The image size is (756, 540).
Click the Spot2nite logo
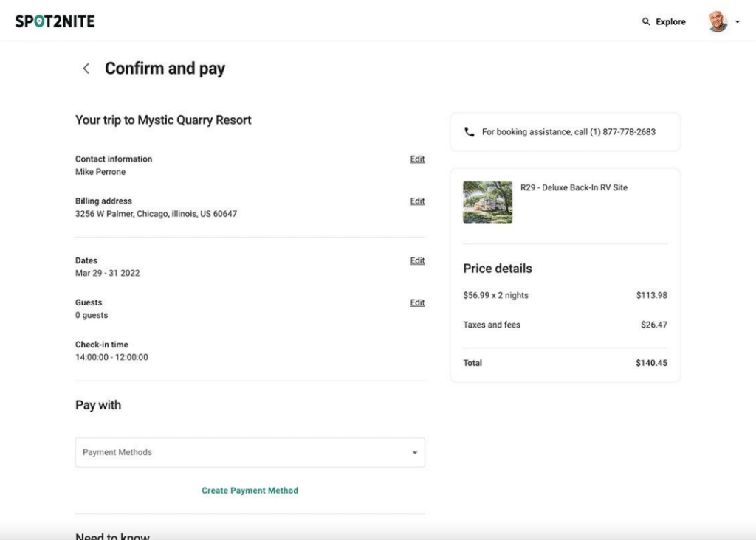click(x=55, y=21)
